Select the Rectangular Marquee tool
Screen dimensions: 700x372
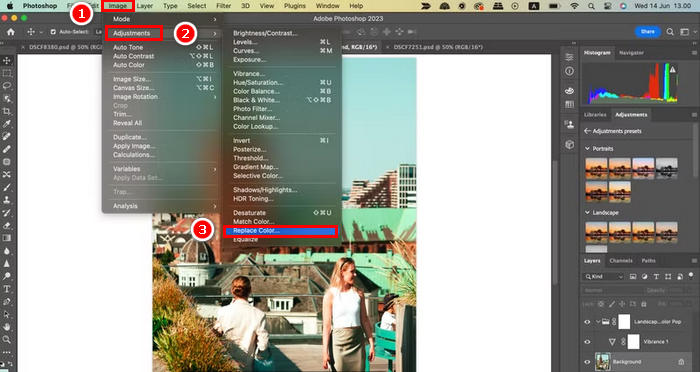pyautogui.click(x=7, y=73)
